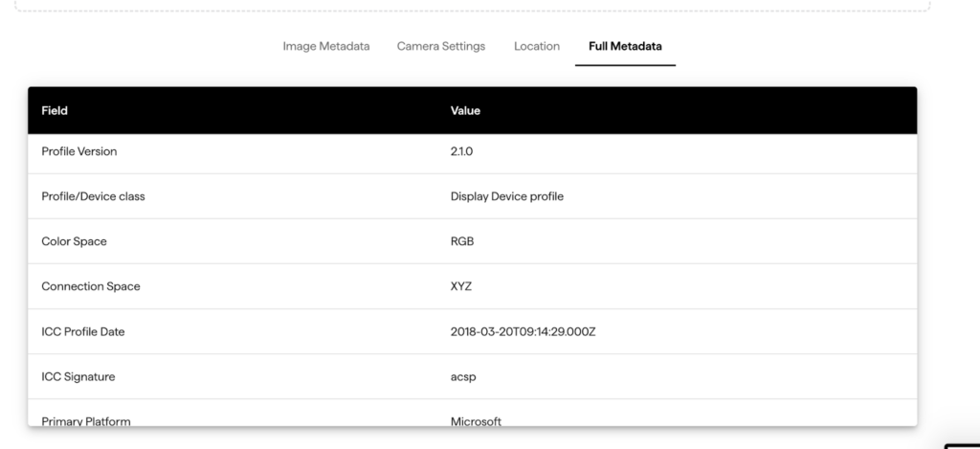Click the Value column header
980x449 pixels.
click(465, 110)
